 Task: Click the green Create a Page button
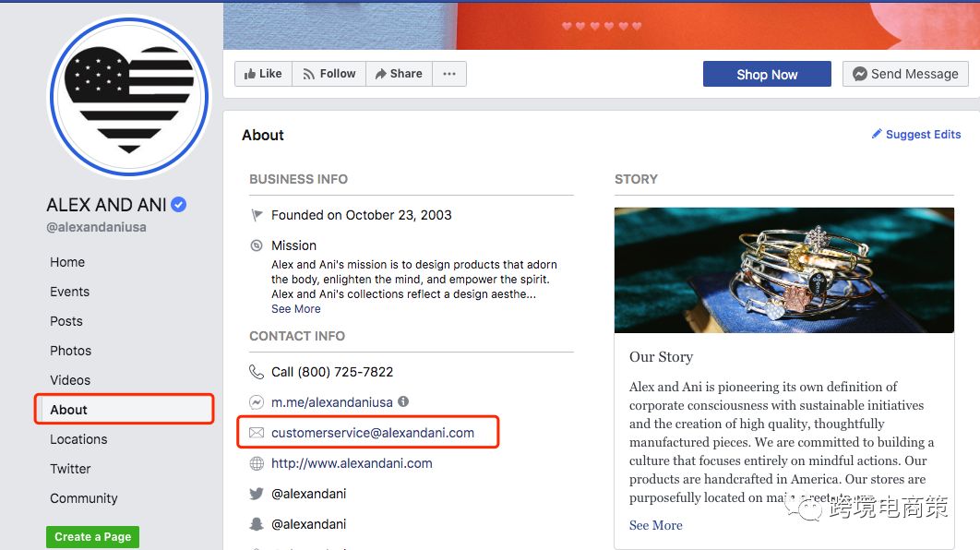click(x=92, y=537)
